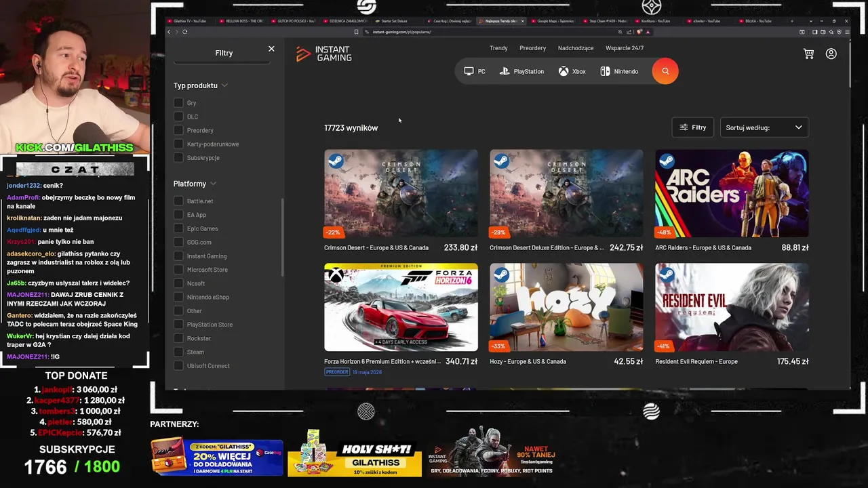868x488 pixels.
Task: Check the Battle.net platform checkbox
Action: 178,201
